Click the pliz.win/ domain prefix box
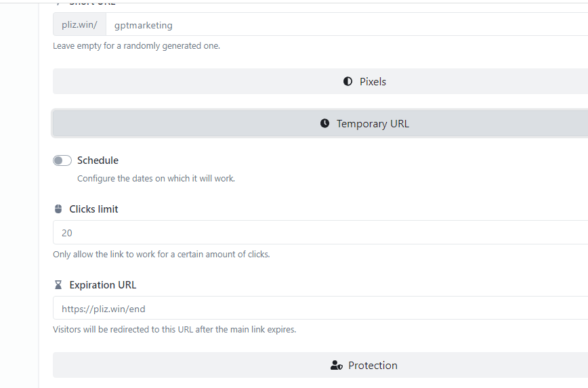Image resolution: width=588 pixels, height=388 pixels. tap(79, 25)
